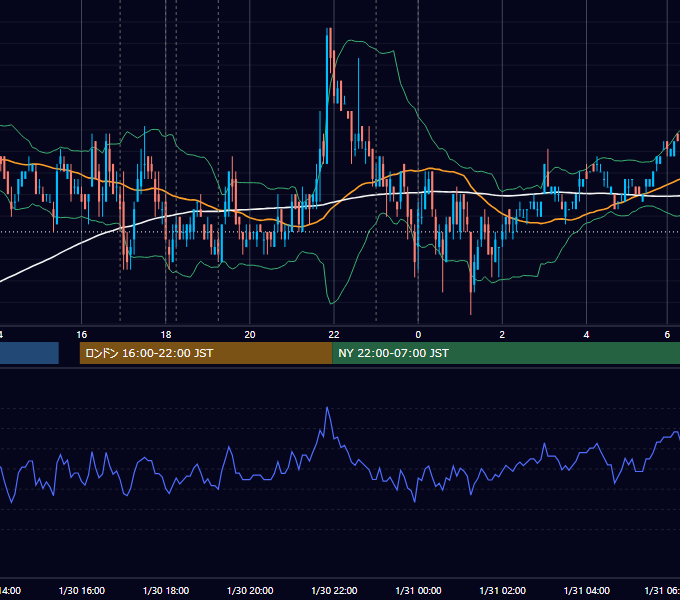This screenshot has width=680, height=600.
Task: Click the indicator line peak near 1/30 22:00
Action: [327, 408]
